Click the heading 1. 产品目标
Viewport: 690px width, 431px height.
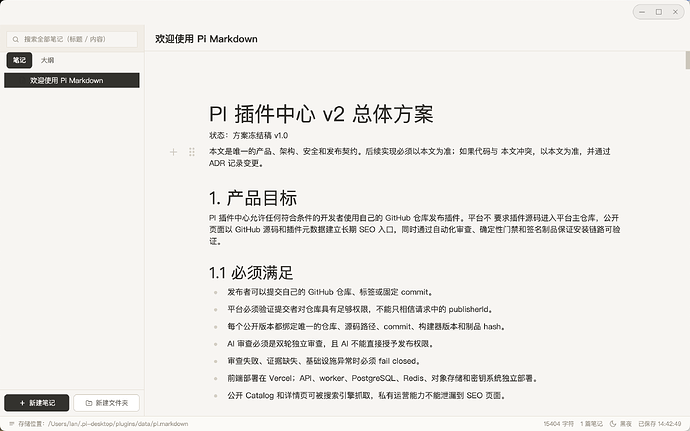click(x=253, y=198)
